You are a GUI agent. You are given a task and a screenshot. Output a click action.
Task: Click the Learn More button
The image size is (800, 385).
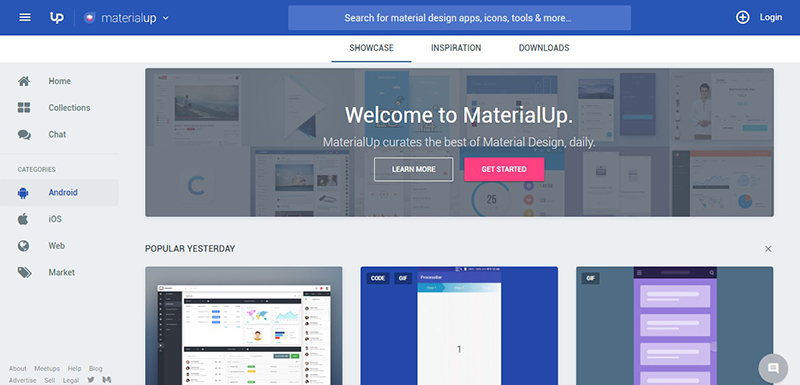(414, 169)
